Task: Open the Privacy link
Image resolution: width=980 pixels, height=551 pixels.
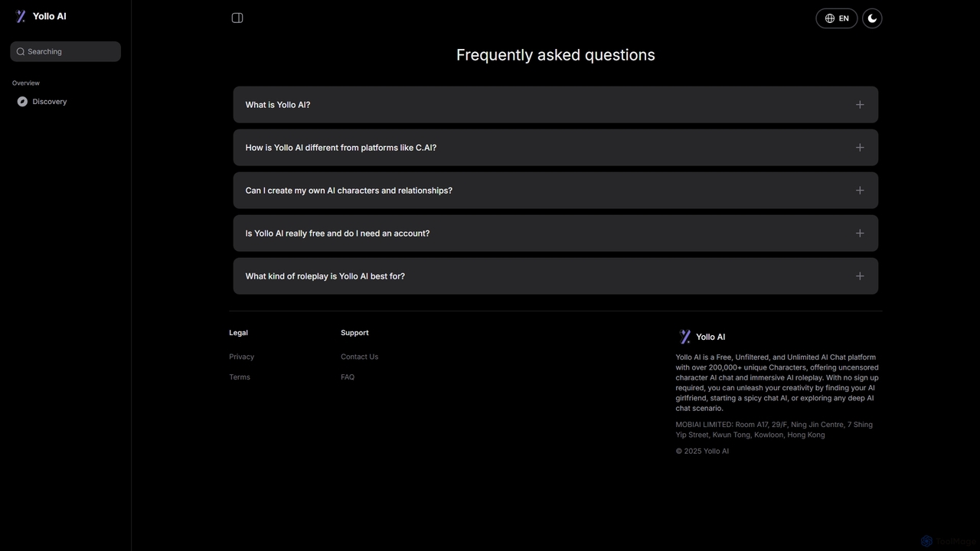Action: pyautogui.click(x=241, y=357)
